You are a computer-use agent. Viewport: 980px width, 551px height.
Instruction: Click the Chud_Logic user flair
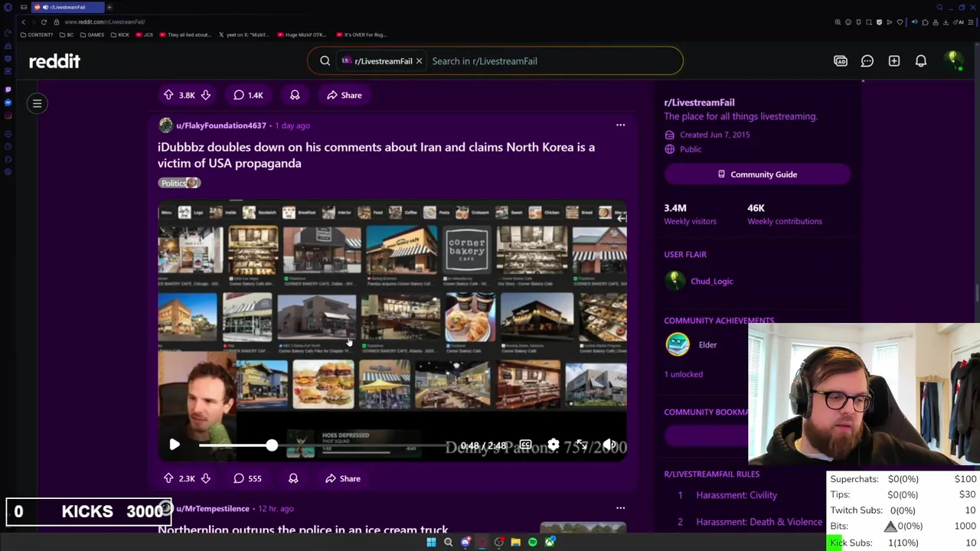[712, 281]
